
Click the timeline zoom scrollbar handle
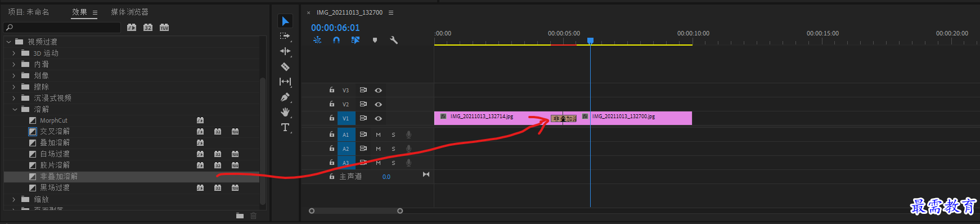[356, 211]
